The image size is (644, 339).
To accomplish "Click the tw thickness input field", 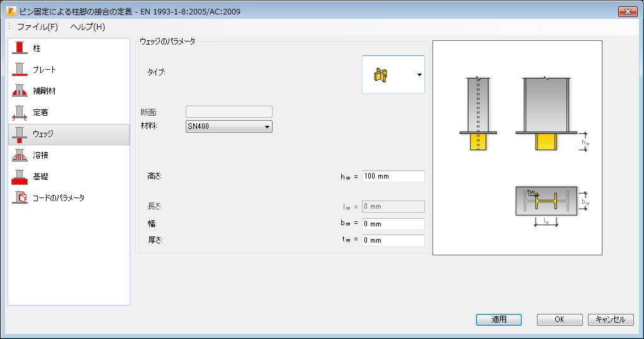I will [x=393, y=240].
